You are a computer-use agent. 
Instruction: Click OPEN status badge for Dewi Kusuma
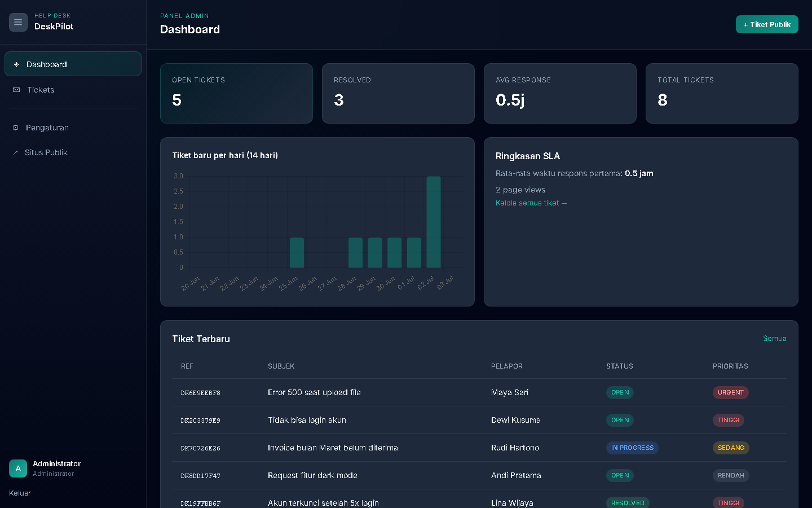620,420
